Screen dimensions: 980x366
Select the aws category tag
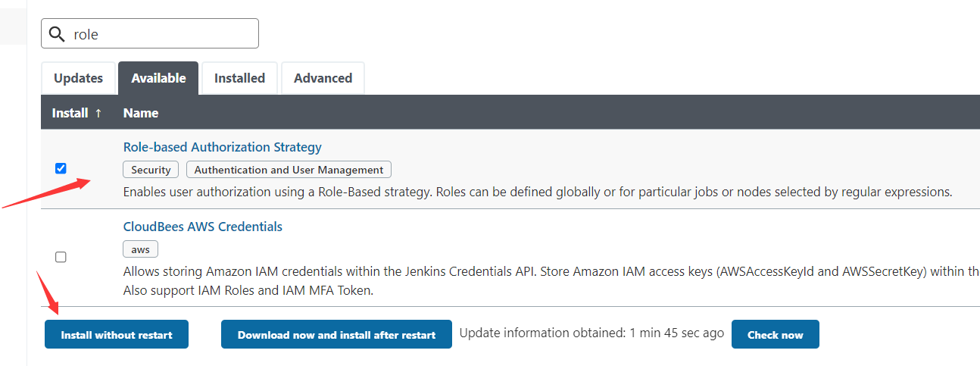[x=140, y=249]
